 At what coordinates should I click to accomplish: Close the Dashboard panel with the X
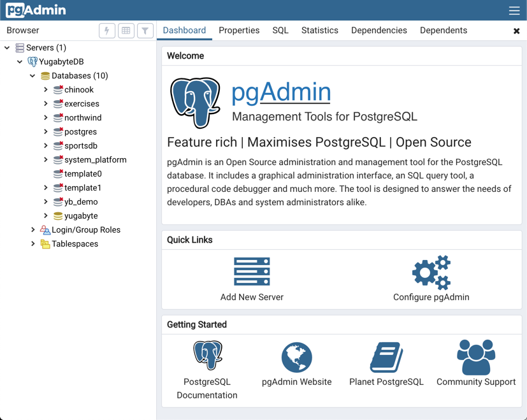[x=516, y=31]
